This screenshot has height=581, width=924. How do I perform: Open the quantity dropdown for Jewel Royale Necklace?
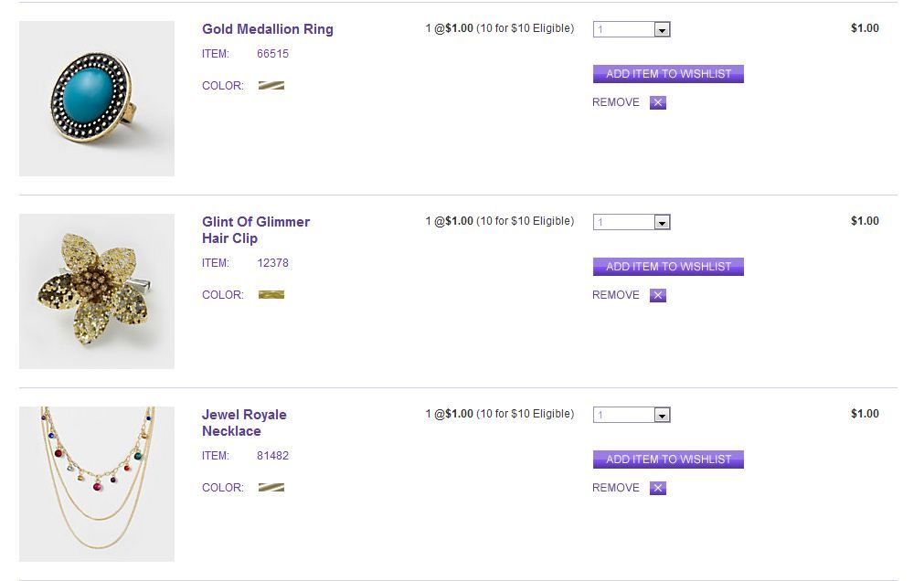[662, 416]
